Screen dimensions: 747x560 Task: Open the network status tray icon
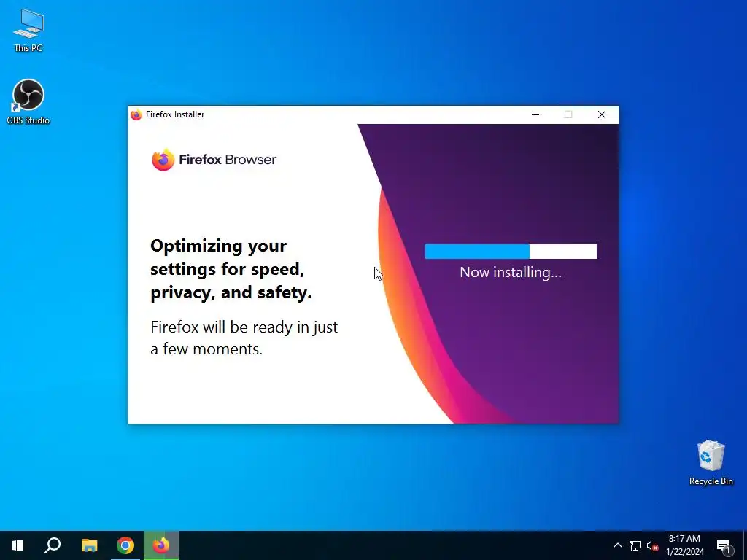(x=635, y=545)
